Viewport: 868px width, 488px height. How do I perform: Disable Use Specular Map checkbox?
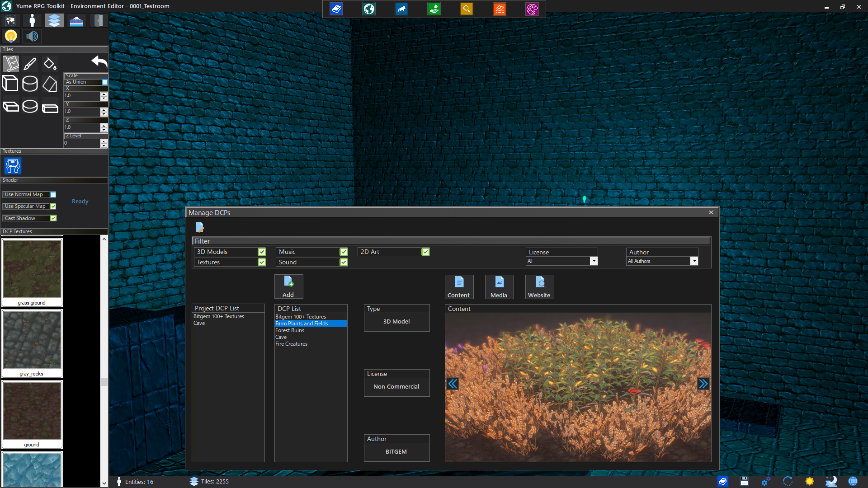(x=53, y=206)
